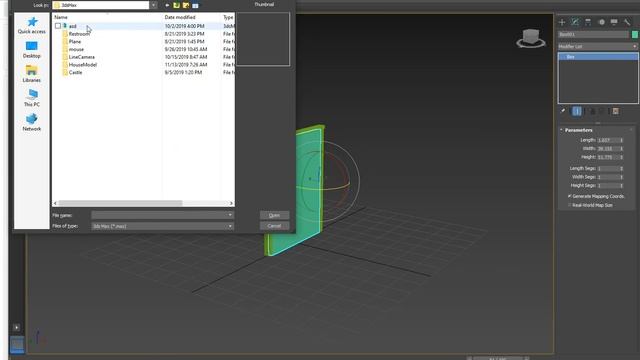
Task: Click Make Unique icon below modifier stack
Action: coord(592,111)
